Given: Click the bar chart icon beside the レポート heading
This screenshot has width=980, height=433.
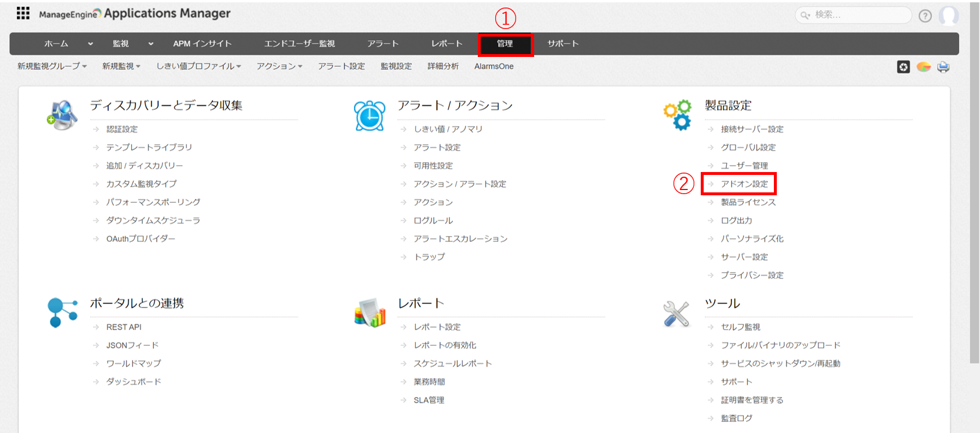Looking at the screenshot, I should pyautogui.click(x=370, y=313).
